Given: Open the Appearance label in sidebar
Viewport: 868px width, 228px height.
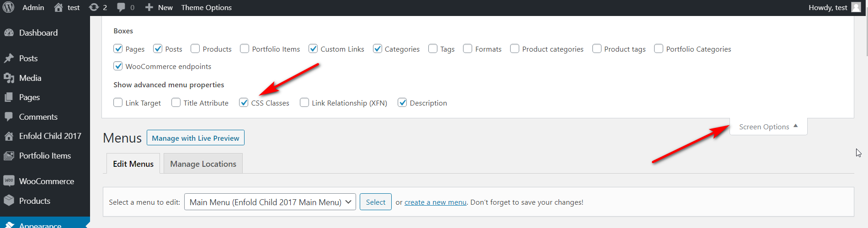Looking at the screenshot, I should tap(40, 225).
